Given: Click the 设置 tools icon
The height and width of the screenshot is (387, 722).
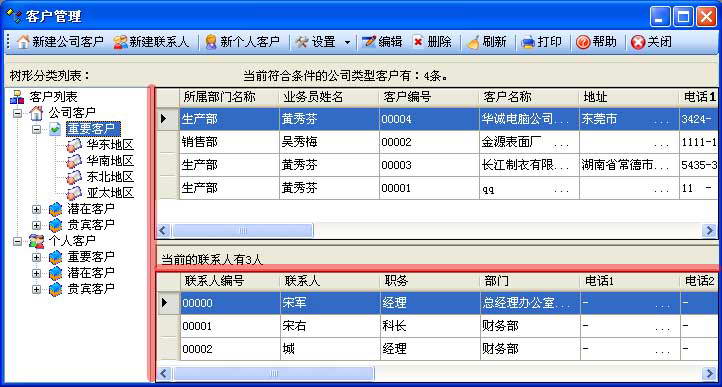Looking at the screenshot, I should pyautogui.click(x=302, y=42).
